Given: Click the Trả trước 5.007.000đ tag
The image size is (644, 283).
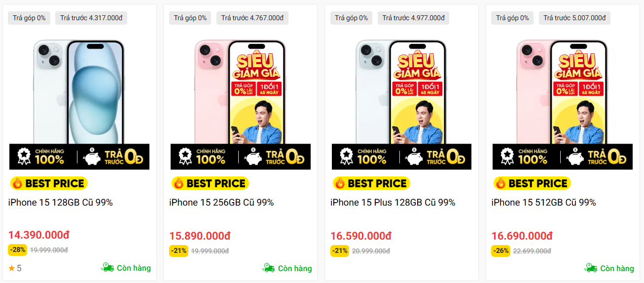Looking at the screenshot, I should point(574,18).
